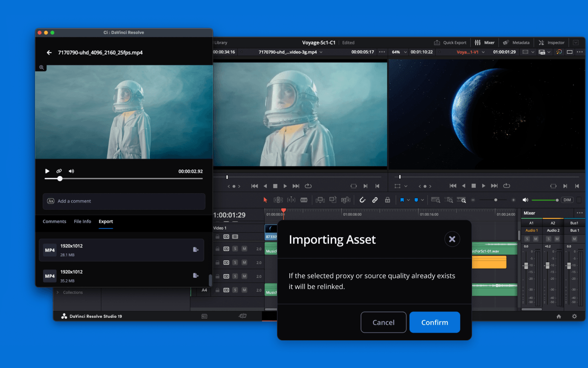Open the timeline viewer three-dot options menu
The image size is (588, 368).
click(x=579, y=52)
